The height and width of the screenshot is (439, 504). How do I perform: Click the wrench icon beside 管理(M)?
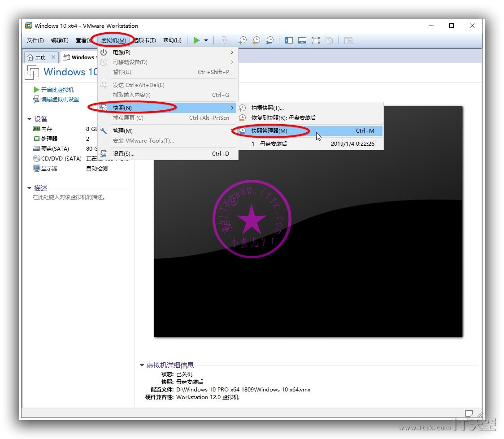click(104, 131)
